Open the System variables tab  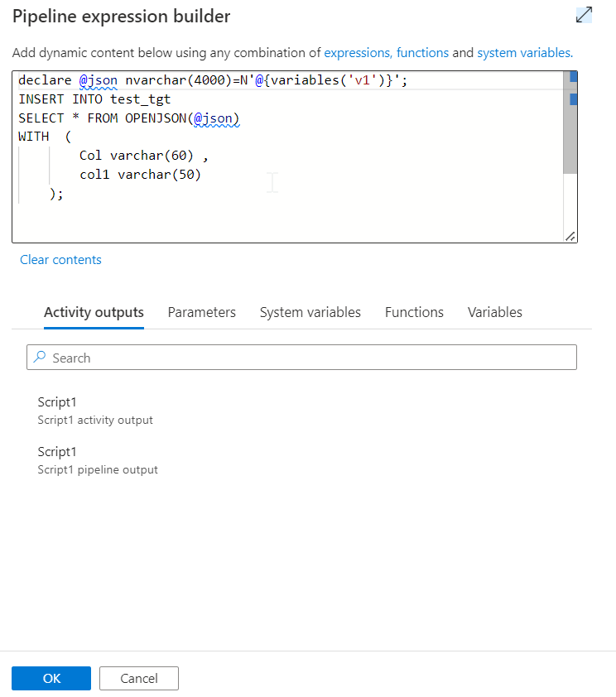pyautogui.click(x=310, y=313)
